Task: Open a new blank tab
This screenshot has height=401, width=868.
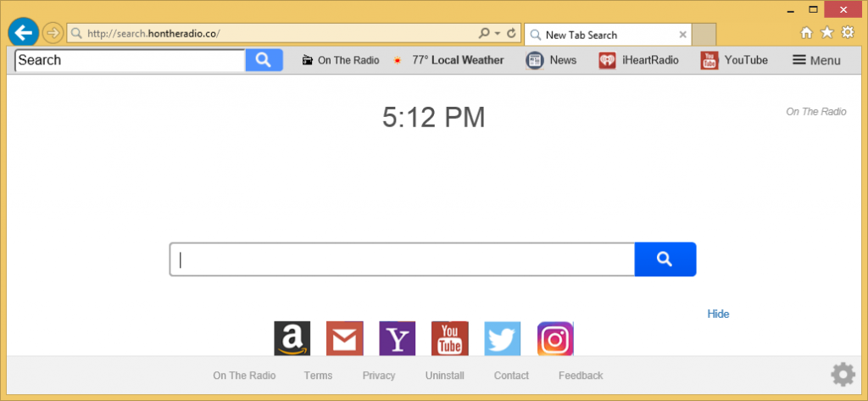Action: click(704, 35)
